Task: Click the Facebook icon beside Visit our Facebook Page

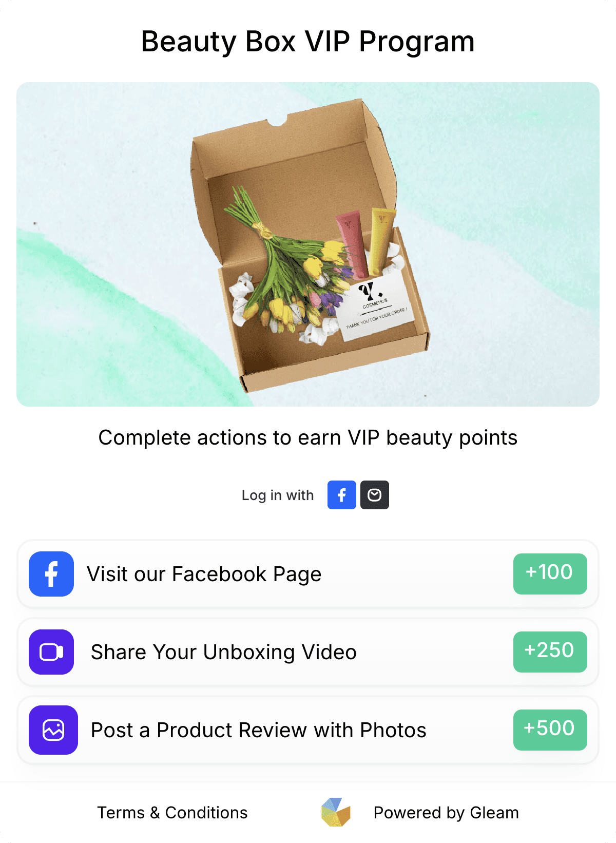Action: pos(51,574)
